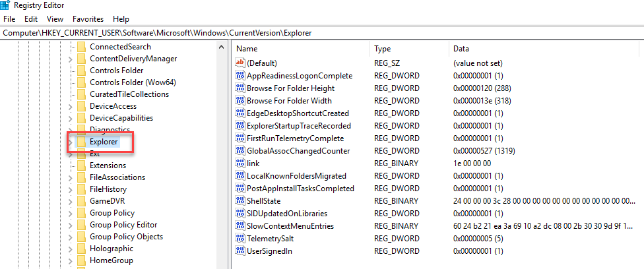
Task: Click the 0x0000013e (318) data cell
Action: [482, 101]
